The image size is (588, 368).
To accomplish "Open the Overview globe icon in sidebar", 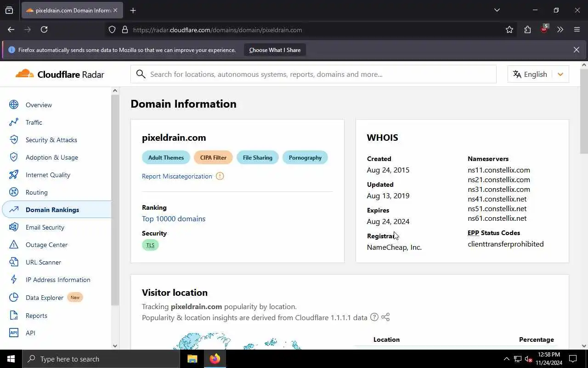I will pos(14,105).
